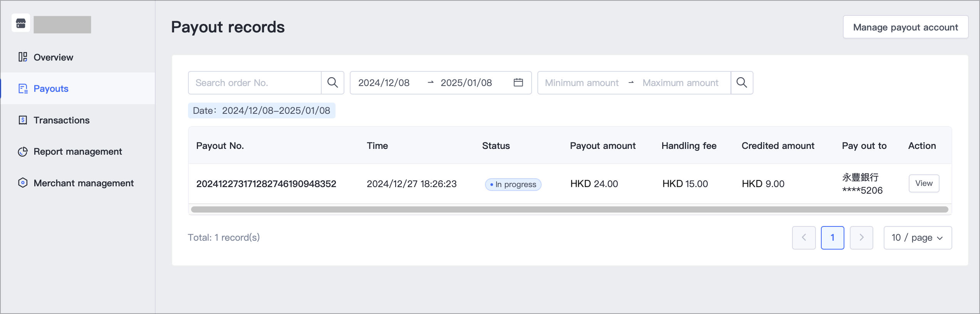Click the In progress status badge
980x314 pixels.
point(513,184)
